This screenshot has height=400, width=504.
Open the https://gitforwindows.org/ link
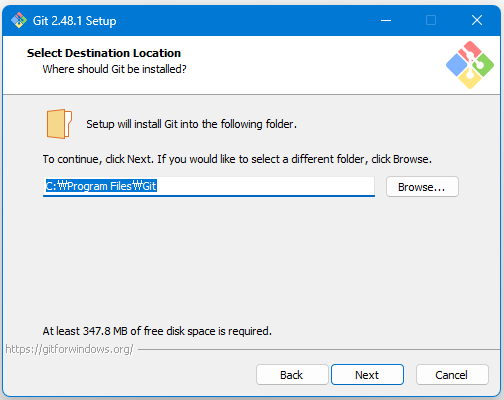pos(69,349)
